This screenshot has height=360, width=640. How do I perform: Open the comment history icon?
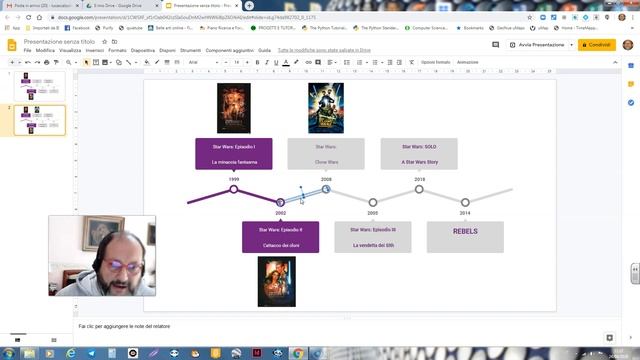point(496,45)
